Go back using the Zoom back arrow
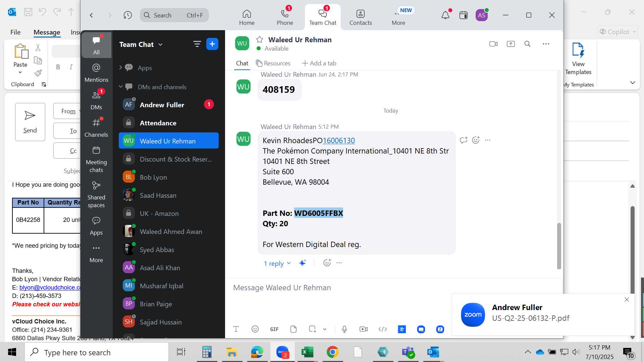The width and height of the screenshot is (644, 362). point(91,15)
